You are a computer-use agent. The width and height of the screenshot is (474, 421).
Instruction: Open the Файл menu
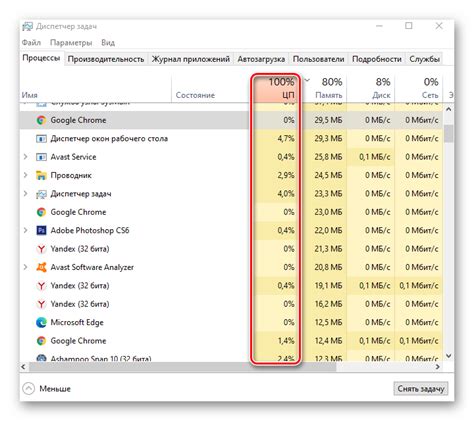[31, 43]
